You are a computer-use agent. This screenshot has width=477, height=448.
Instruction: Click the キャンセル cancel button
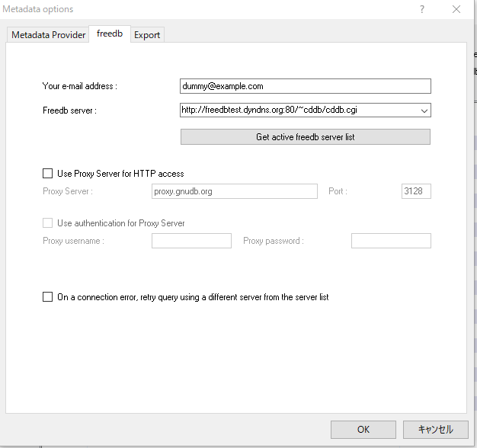coord(435,430)
